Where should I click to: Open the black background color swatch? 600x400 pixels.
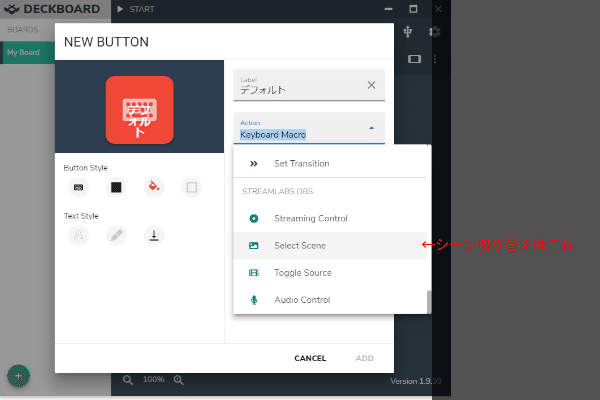[x=116, y=187]
